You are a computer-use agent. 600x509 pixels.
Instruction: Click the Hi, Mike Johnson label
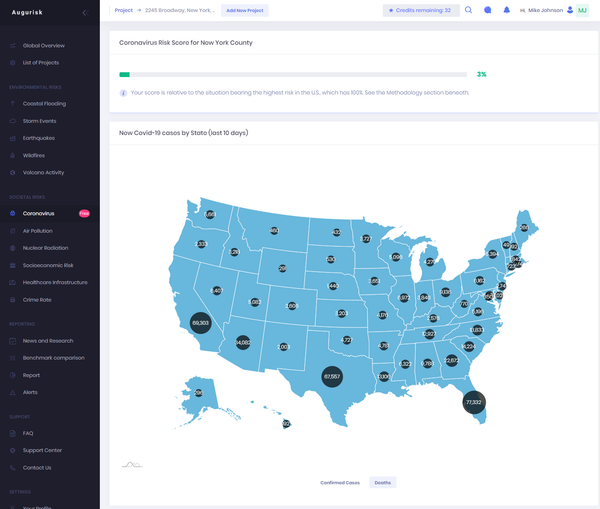click(541, 10)
